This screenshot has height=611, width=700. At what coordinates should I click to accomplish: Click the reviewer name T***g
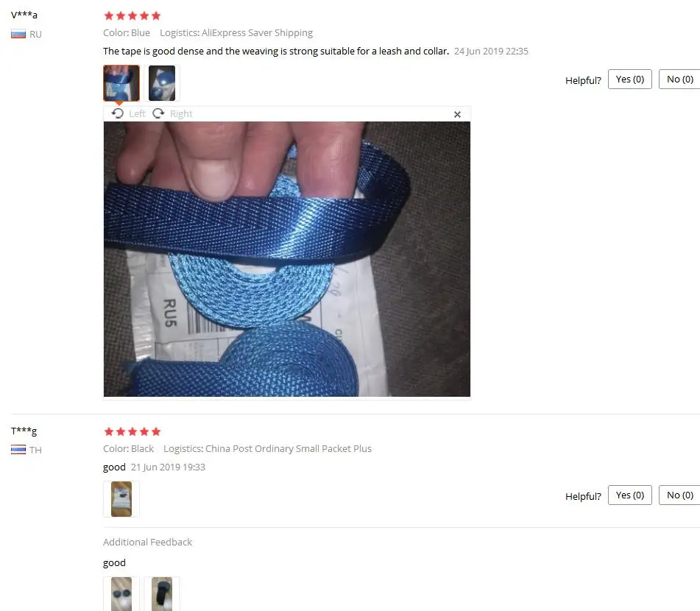pos(24,431)
